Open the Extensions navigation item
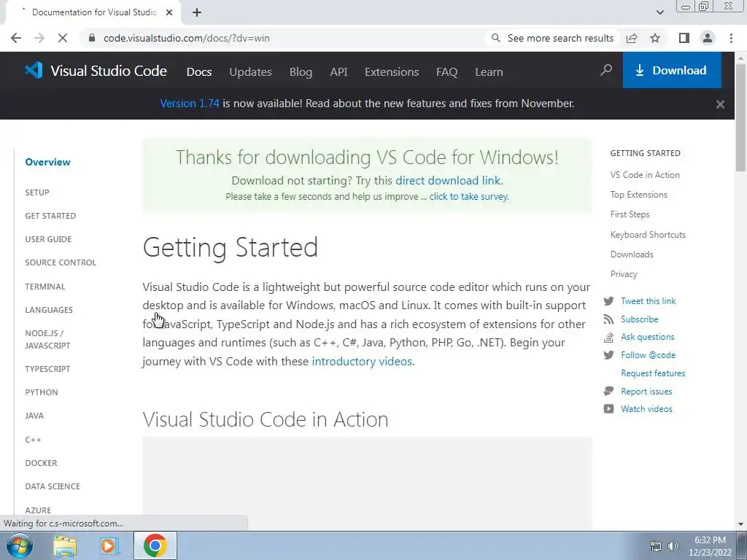The image size is (747, 560). point(392,72)
